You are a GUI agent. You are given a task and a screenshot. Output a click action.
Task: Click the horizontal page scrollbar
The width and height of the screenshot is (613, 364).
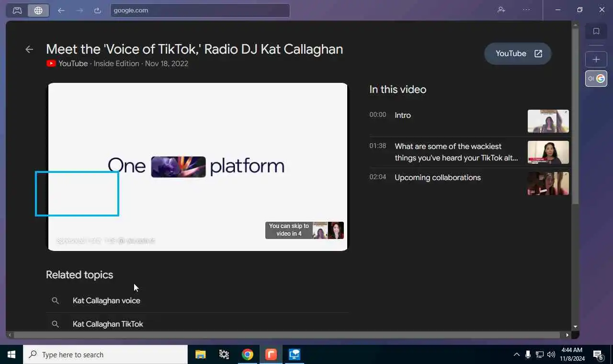[x=286, y=335]
